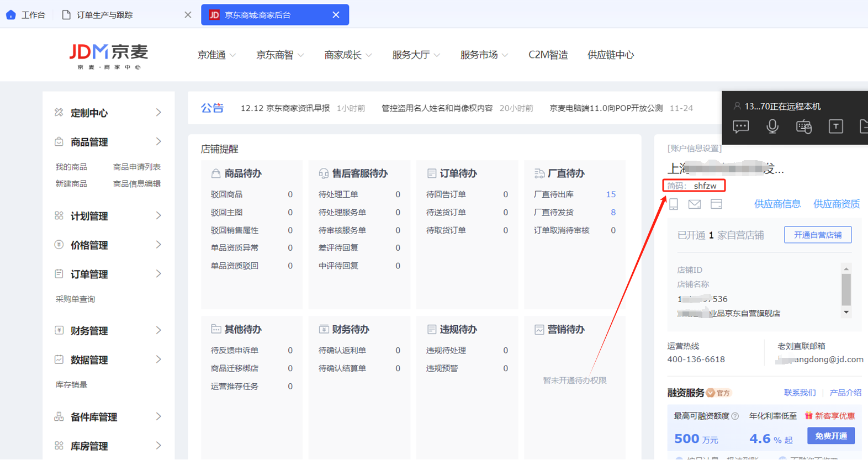The height and width of the screenshot is (460, 868).
Task: Expand the 定制中心 chevron
Action: 158,113
